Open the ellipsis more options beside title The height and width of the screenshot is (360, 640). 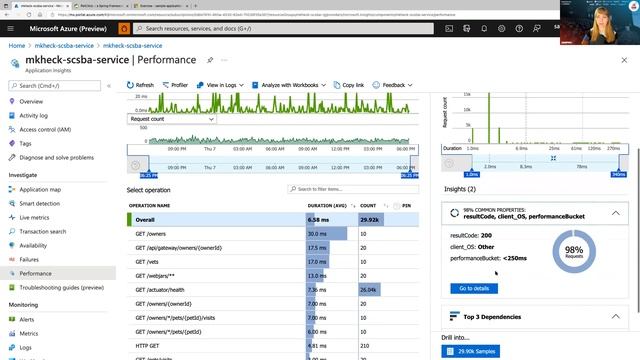click(x=224, y=60)
